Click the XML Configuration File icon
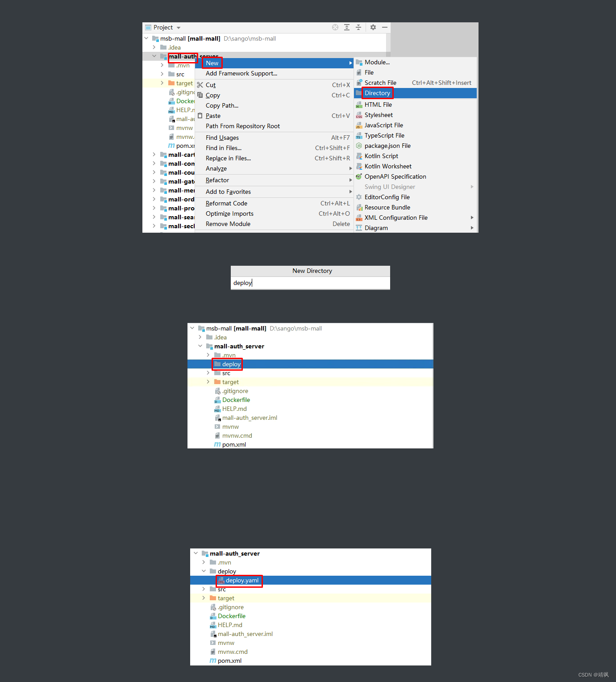 [x=359, y=218]
